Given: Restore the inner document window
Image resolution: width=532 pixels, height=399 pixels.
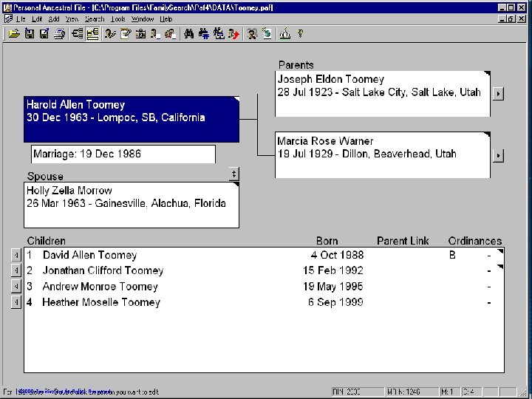Looking at the screenshot, I should click(511, 19).
